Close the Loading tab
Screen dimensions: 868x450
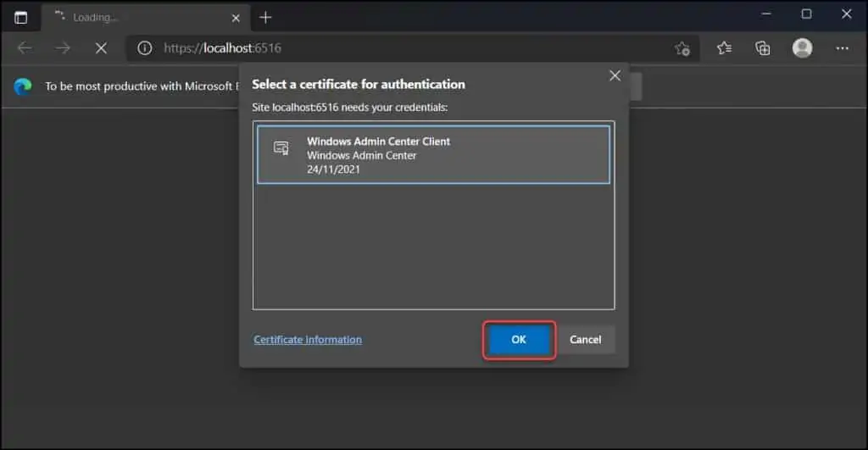pyautogui.click(x=236, y=19)
